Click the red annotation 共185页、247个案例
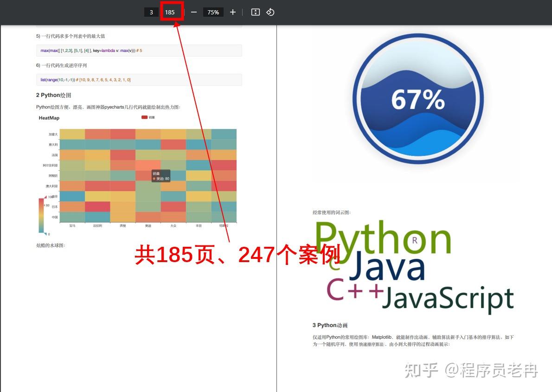 (x=238, y=255)
